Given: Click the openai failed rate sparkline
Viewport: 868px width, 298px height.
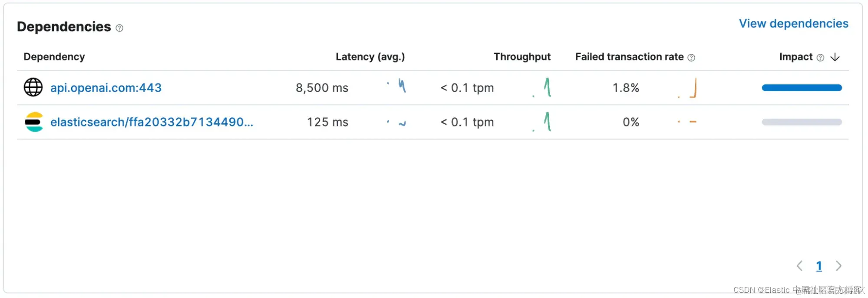Looking at the screenshot, I should click(687, 88).
